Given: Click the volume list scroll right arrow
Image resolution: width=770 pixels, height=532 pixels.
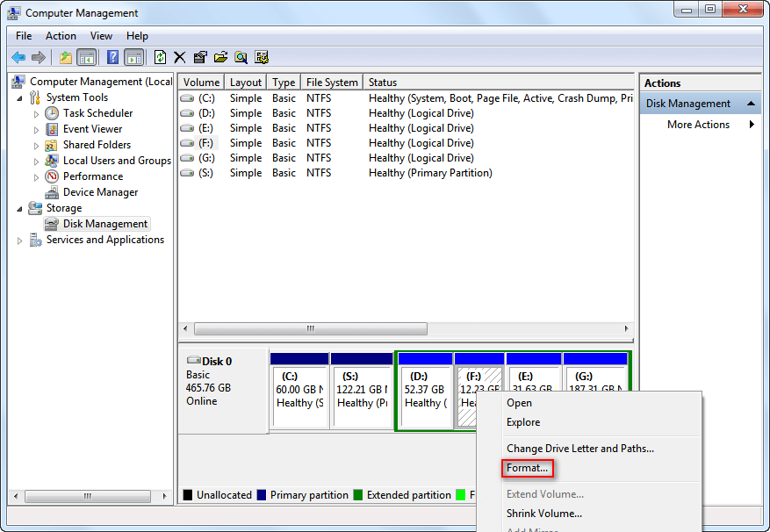Looking at the screenshot, I should click(627, 328).
